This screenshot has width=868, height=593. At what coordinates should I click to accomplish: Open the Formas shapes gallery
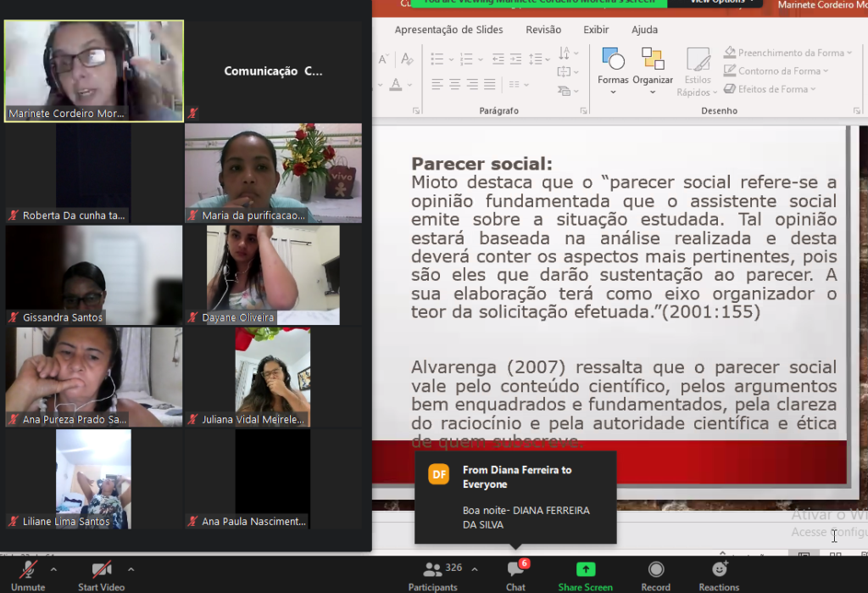613,71
